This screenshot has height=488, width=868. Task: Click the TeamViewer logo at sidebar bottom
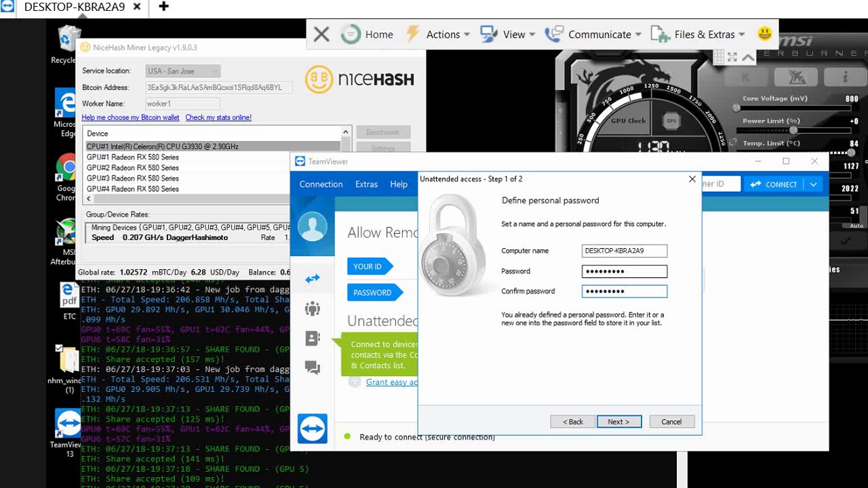tap(313, 428)
